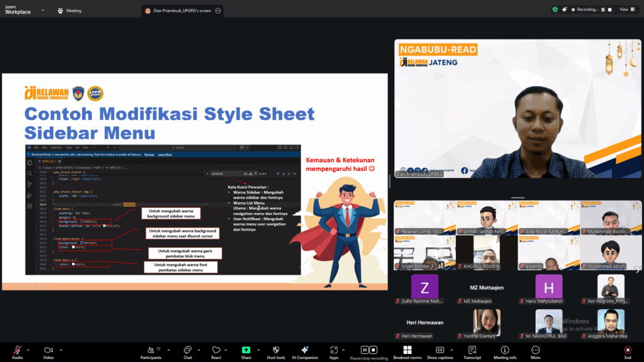Select Dian Priambudi's speaker video thumbnail
Image resolution: width=644 pixels, height=362 pixels.
click(518, 110)
